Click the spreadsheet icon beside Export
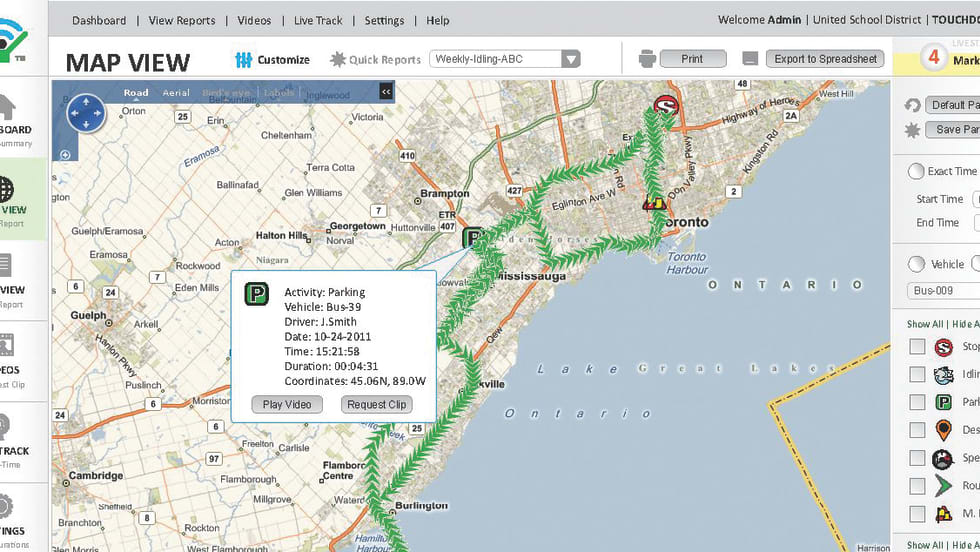 [750, 59]
